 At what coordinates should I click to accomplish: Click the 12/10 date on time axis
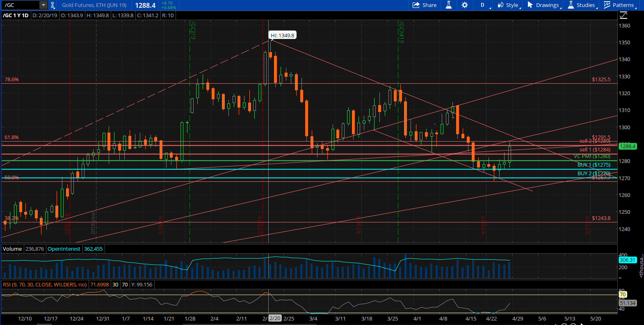[x=25, y=319]
